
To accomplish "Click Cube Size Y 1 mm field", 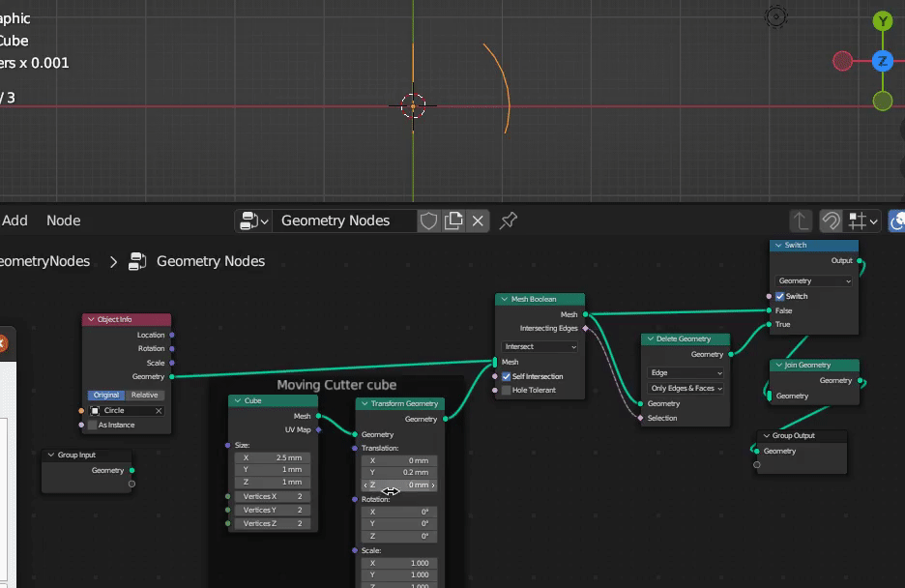I will (x=273, y=470).
